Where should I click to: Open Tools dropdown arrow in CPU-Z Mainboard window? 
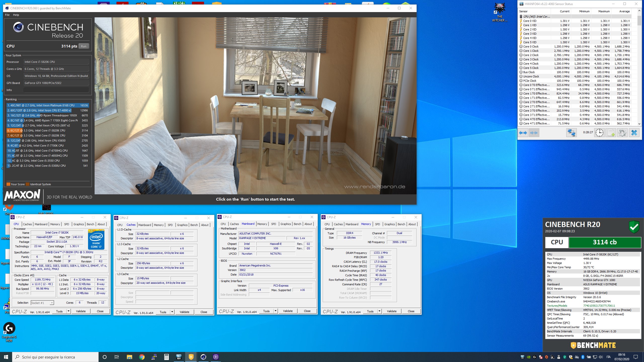[275, 311]
